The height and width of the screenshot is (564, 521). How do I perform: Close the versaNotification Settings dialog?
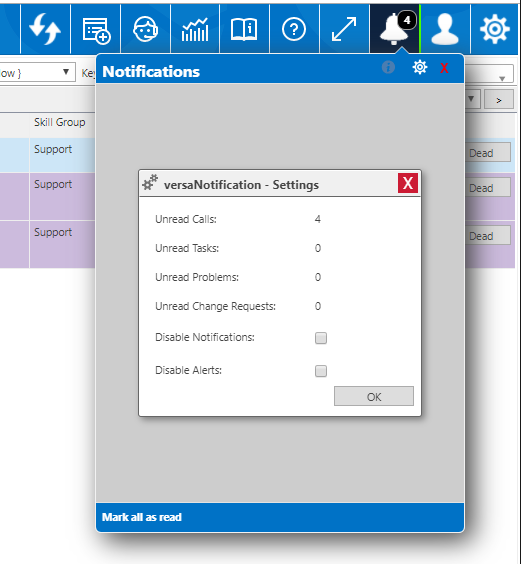(x=408, y=183)
